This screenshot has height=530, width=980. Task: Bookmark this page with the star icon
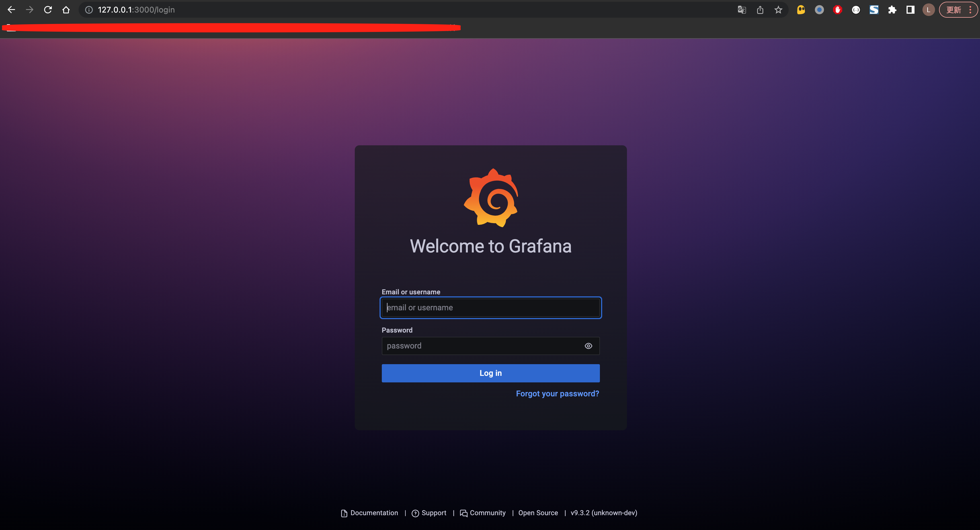pyautogui.click(x=778, y=10)
